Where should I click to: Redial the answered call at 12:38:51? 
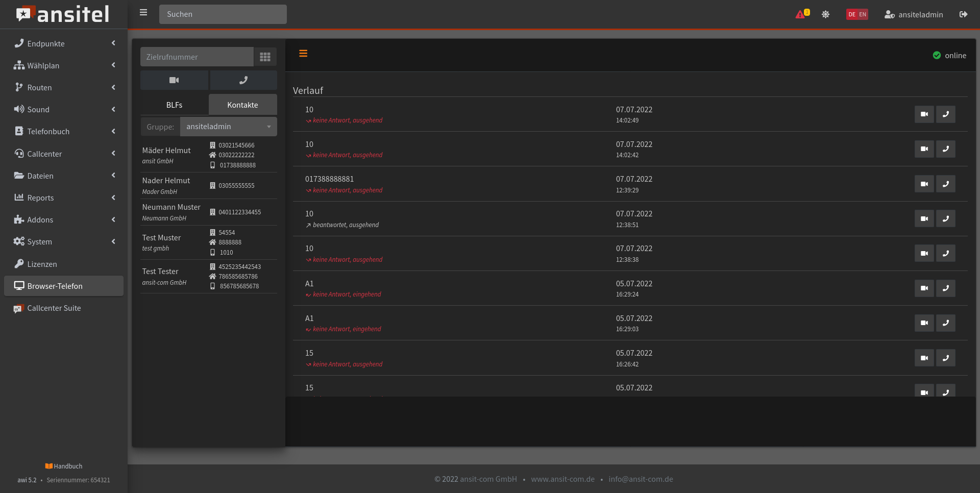coord(945,218)
